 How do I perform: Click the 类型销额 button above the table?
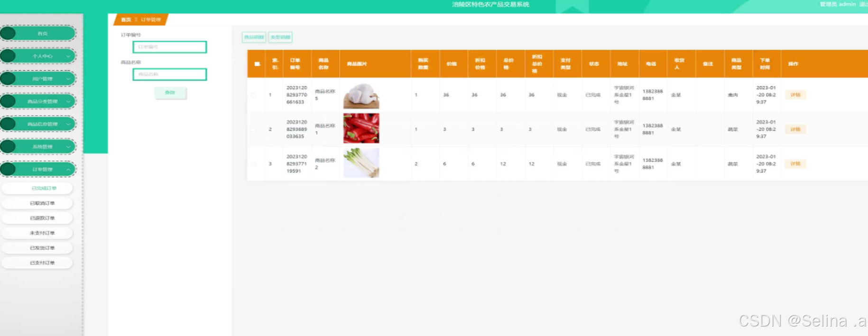pyautogui.click(x=280, y=37)
